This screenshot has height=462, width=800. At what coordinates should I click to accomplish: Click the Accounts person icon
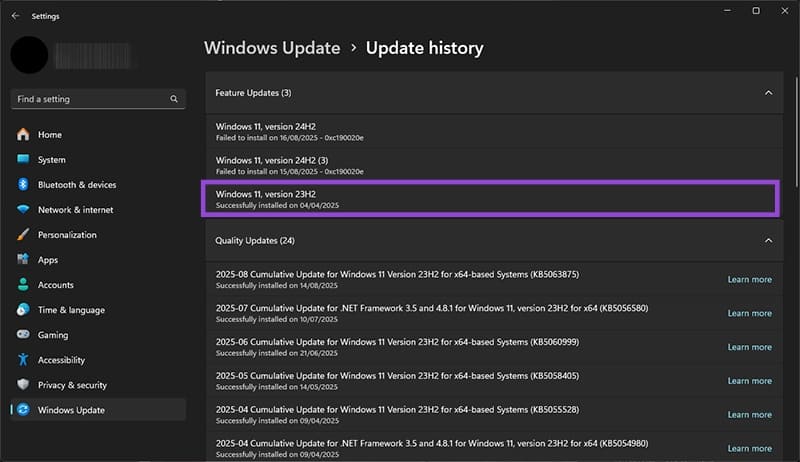[x=23, y=284]
